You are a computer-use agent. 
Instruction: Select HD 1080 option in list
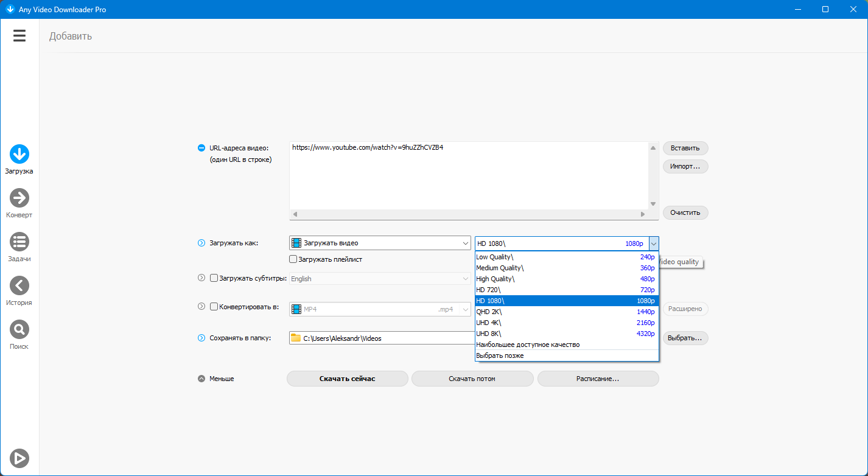click(x=567, y=301)
